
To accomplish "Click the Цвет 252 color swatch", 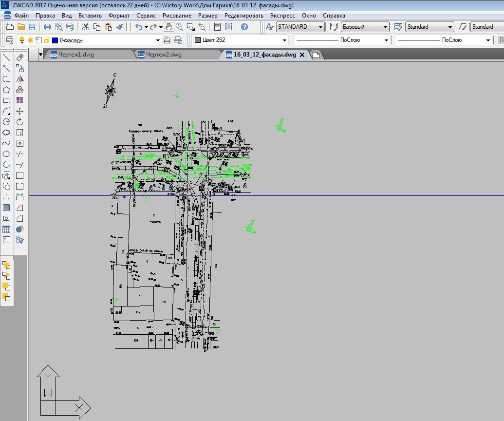I will click(198, 40).
